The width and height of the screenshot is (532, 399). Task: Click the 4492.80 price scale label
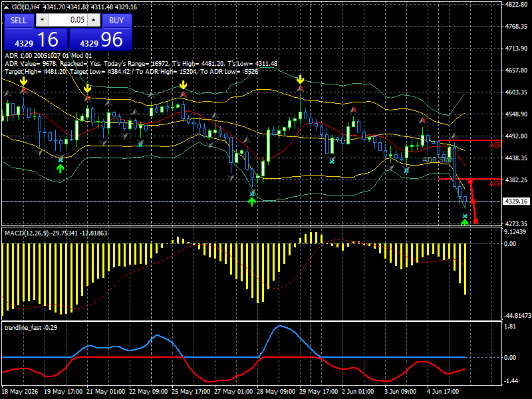(517, 136)
